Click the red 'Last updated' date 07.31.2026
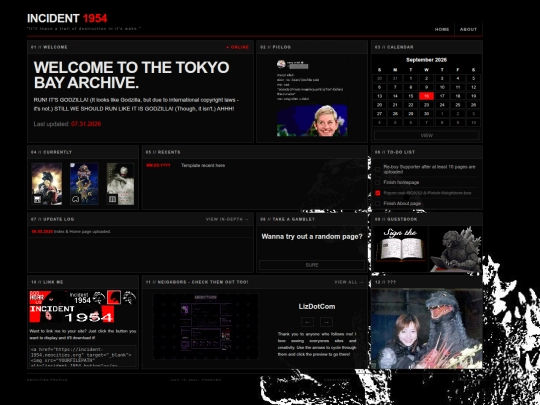This screenshot has height=405, width=540. [86, 124]
